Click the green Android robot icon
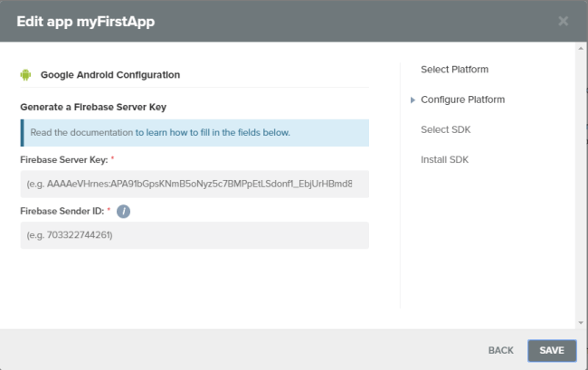Viewport: 588px width, 370px height. pyautogui.click(x=25, y=75)
